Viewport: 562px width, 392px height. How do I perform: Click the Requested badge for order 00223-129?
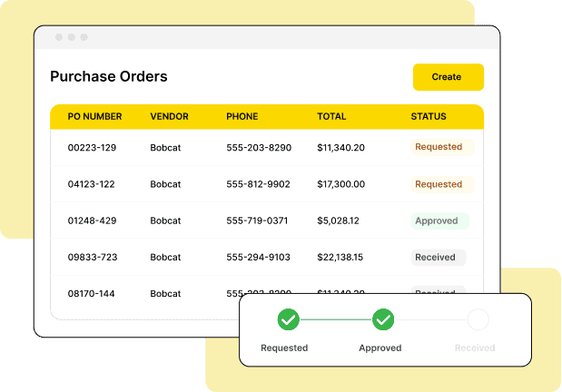[442, 147]
